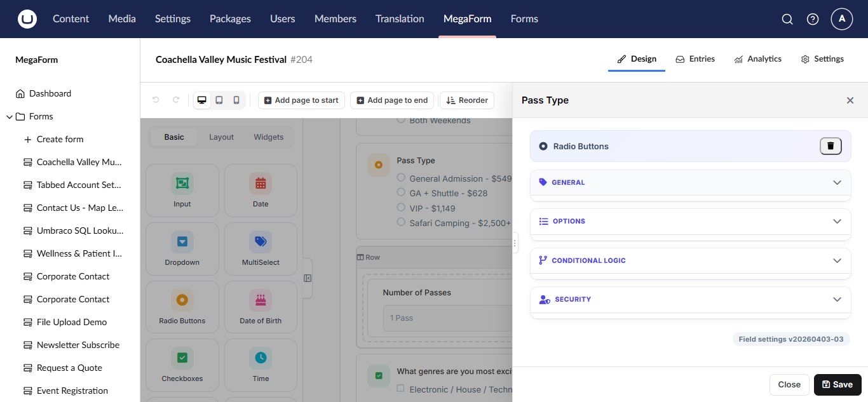Click the Save button
This screenshot has width=868, height=402.
[x=837, y=384]
